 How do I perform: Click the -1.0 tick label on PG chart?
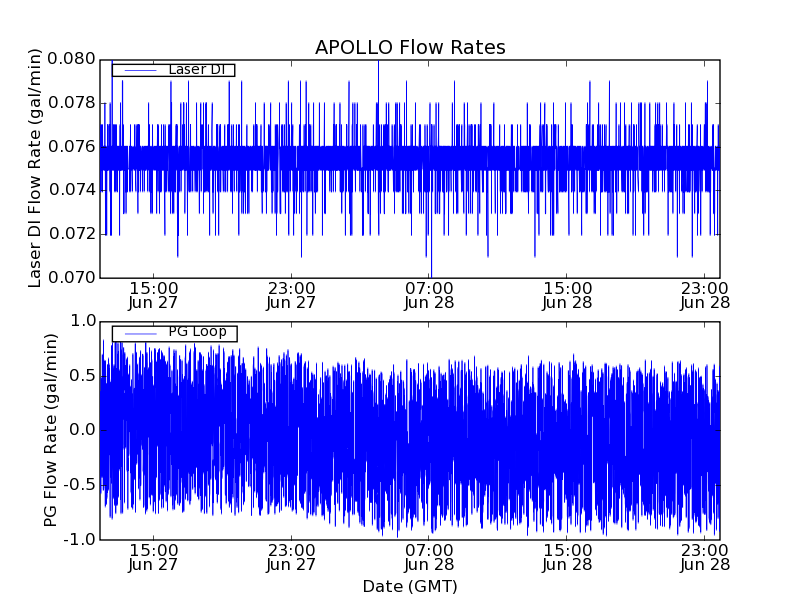pyautogui.click(x=80, y=539)
